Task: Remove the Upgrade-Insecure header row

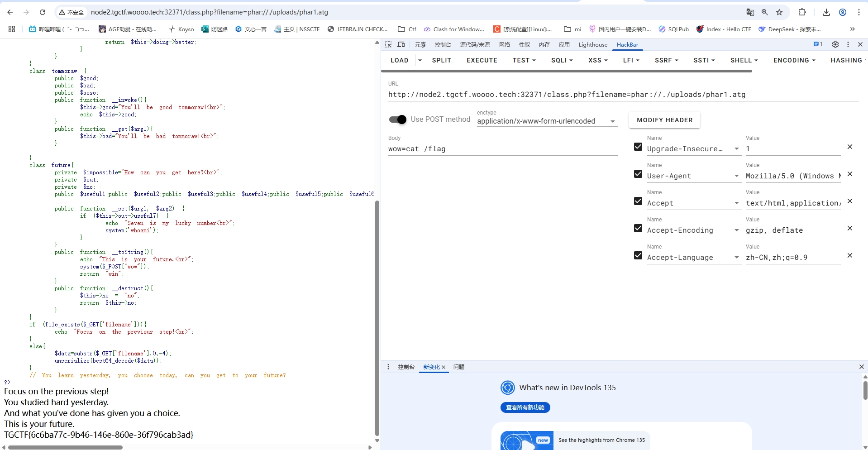Action: point(850,147)
